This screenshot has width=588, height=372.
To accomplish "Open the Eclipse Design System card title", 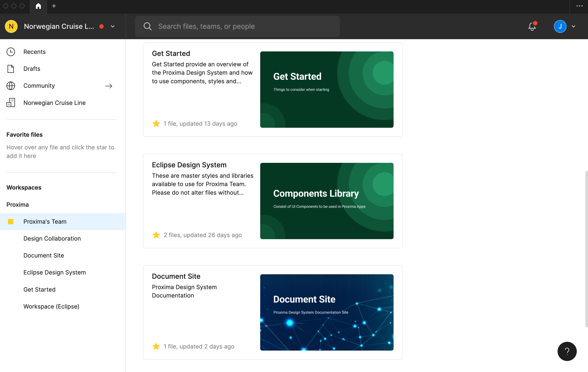I will tap(189, 165).
